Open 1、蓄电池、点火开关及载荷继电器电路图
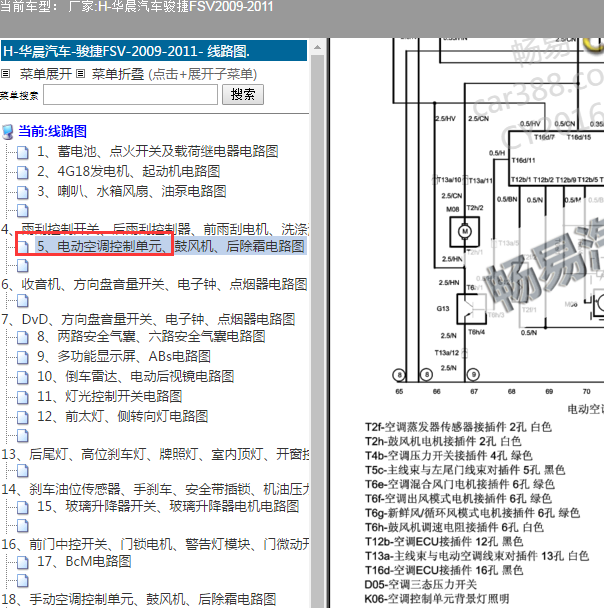The width and height of the screenshot is (604, 608). [x=157, y=151]
